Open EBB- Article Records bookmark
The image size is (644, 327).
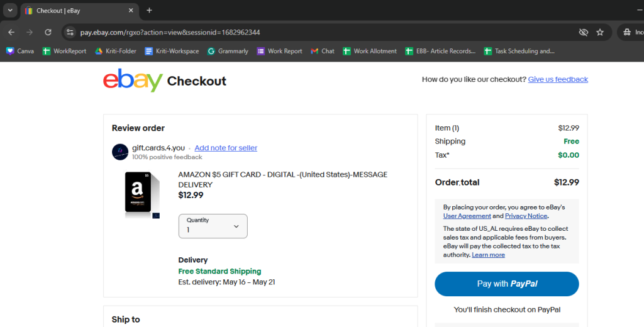tap(440, 51)
